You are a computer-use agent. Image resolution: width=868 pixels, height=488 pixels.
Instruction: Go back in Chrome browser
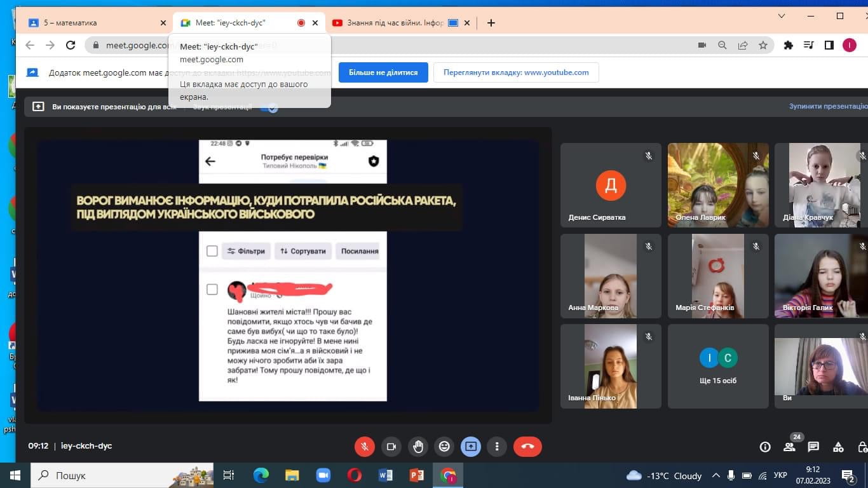coord(29,45)
